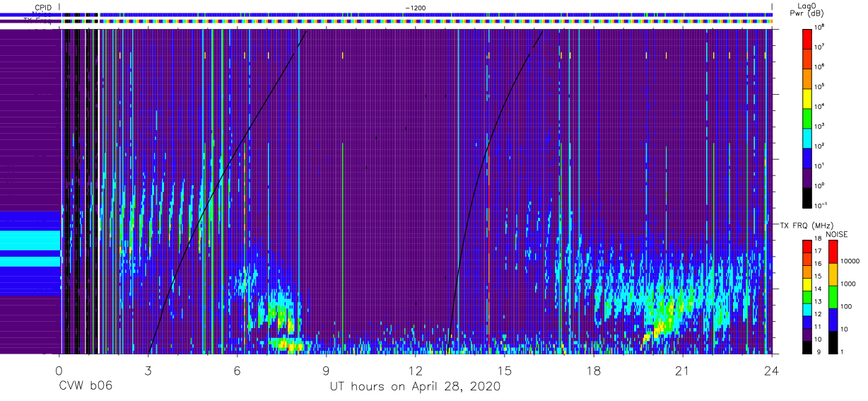
Task: Click the NOISE legend title
Action: 836,233
